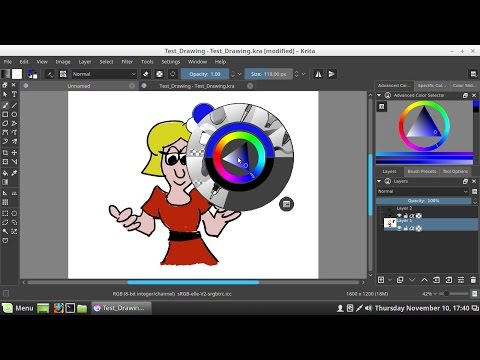Select the Freehand Brush tool
480x360 pixels.
(x=5, y=105)
